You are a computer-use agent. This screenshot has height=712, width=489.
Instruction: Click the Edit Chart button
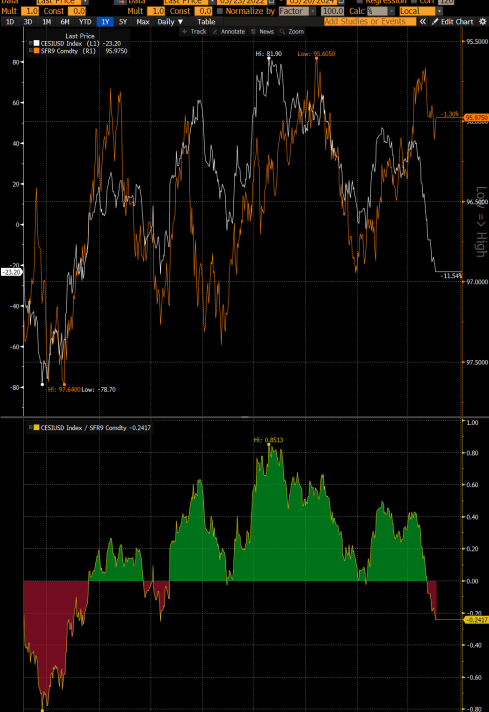(x=453, y=21)
